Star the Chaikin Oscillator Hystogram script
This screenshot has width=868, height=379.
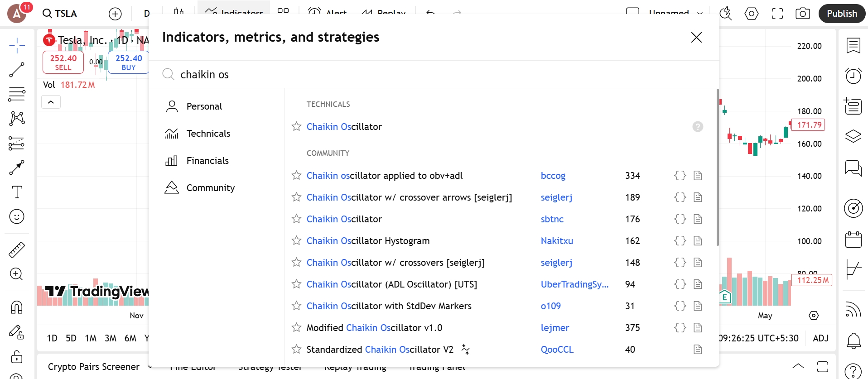(296, 241)
